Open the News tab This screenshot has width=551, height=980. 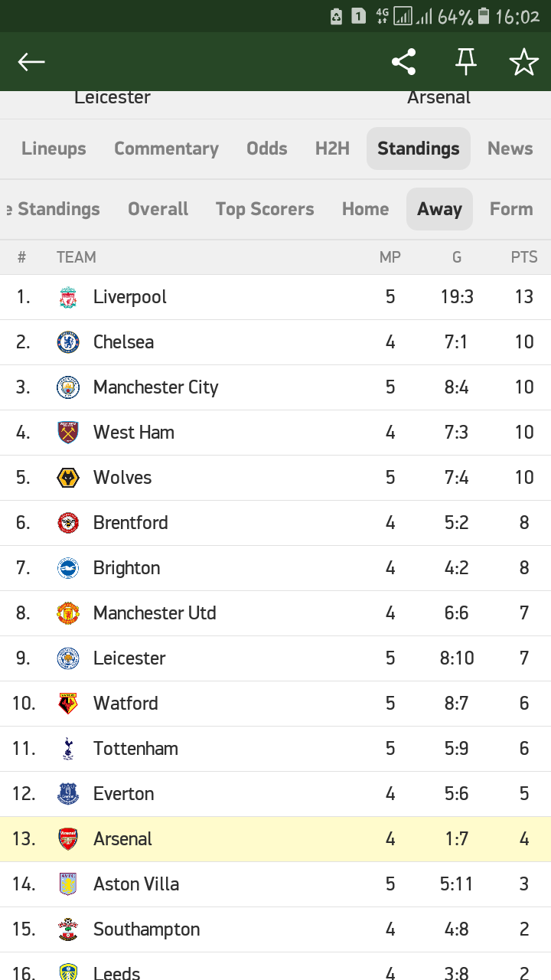[510, 149]
